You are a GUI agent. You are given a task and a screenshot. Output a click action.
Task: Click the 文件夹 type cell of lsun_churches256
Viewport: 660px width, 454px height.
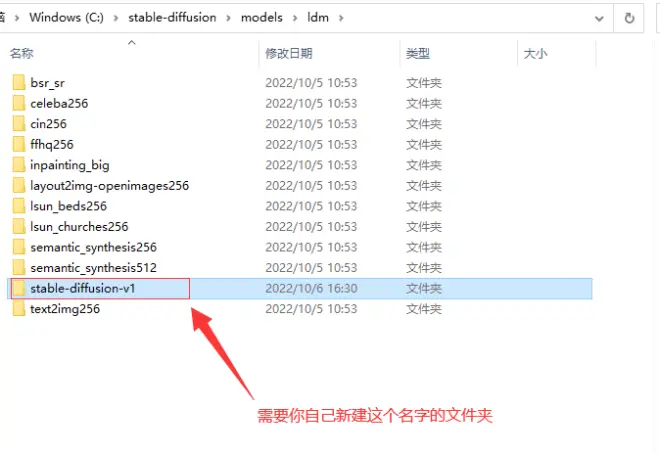424,227
